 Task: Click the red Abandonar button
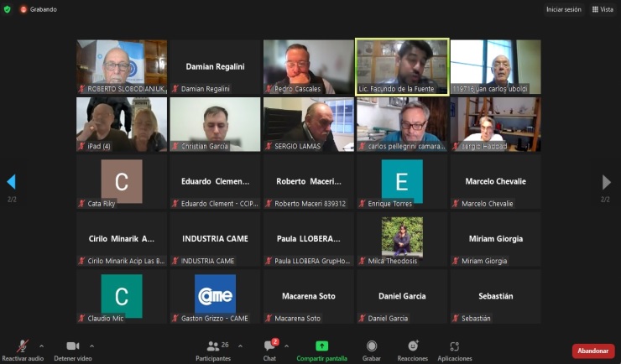592,351
